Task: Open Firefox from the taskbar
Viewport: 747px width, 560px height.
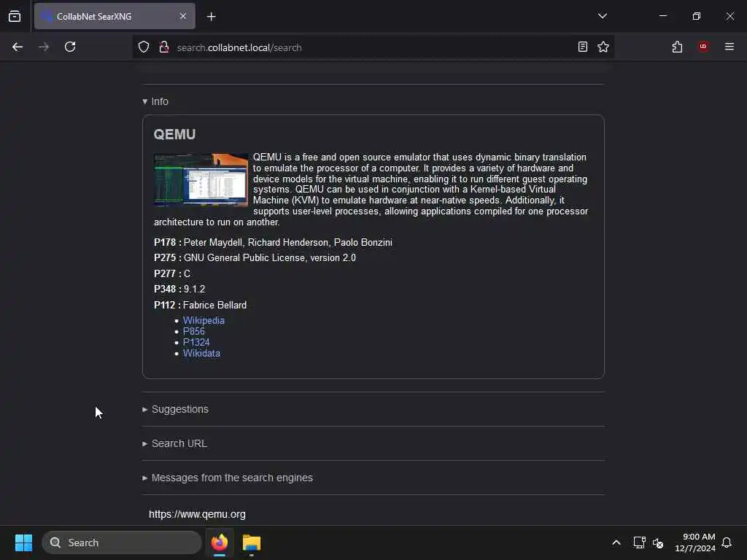Action: pos(219,542)
